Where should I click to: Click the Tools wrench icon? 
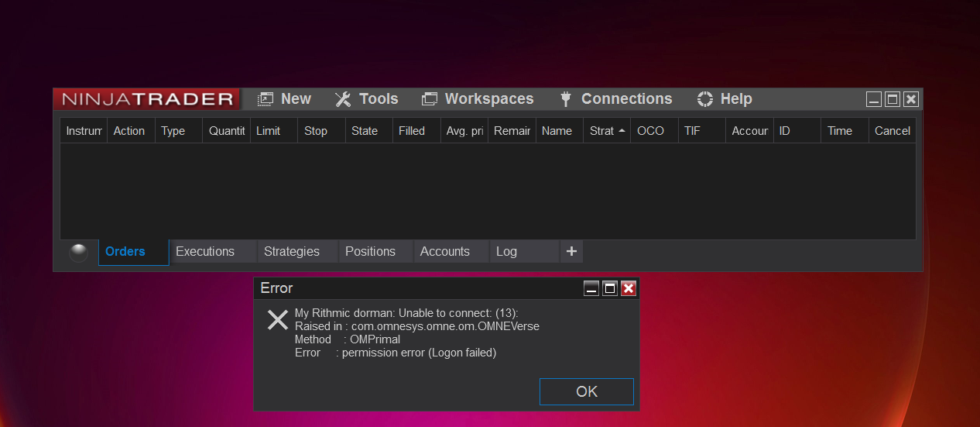click(343, 99)
